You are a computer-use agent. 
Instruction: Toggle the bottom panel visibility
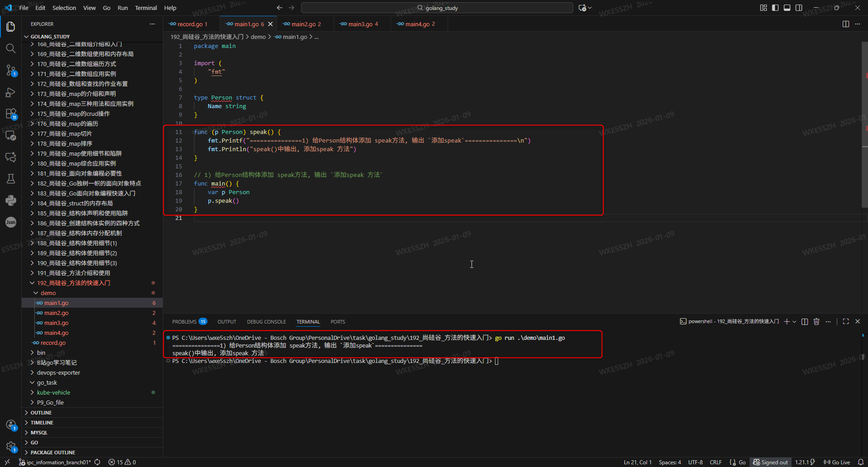(787, 8)
